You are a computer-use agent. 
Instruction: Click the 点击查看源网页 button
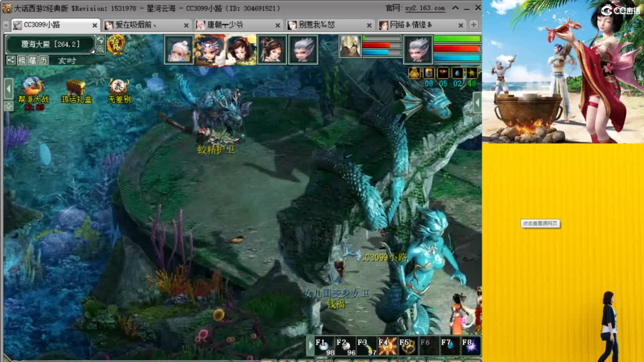pos(540,223)
